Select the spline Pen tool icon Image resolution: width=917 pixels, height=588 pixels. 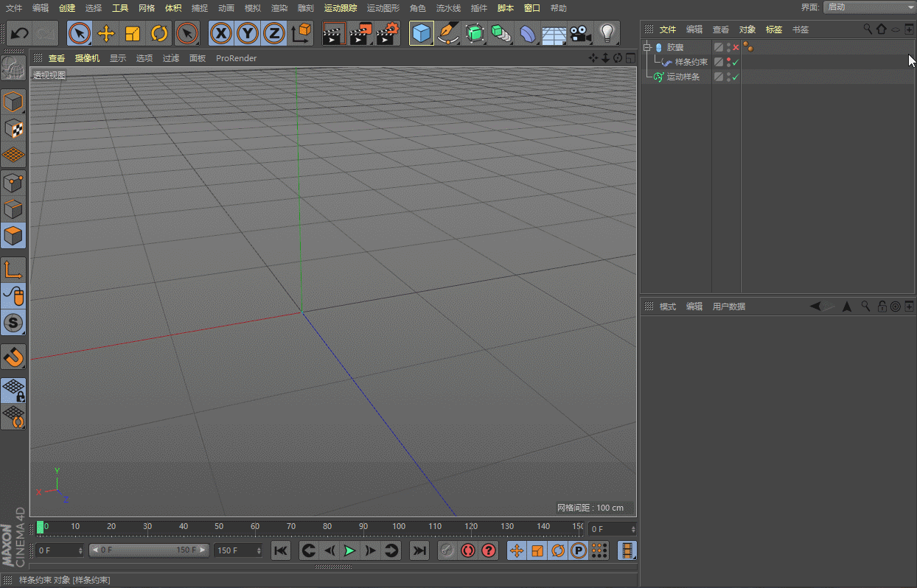coord(447,33)
